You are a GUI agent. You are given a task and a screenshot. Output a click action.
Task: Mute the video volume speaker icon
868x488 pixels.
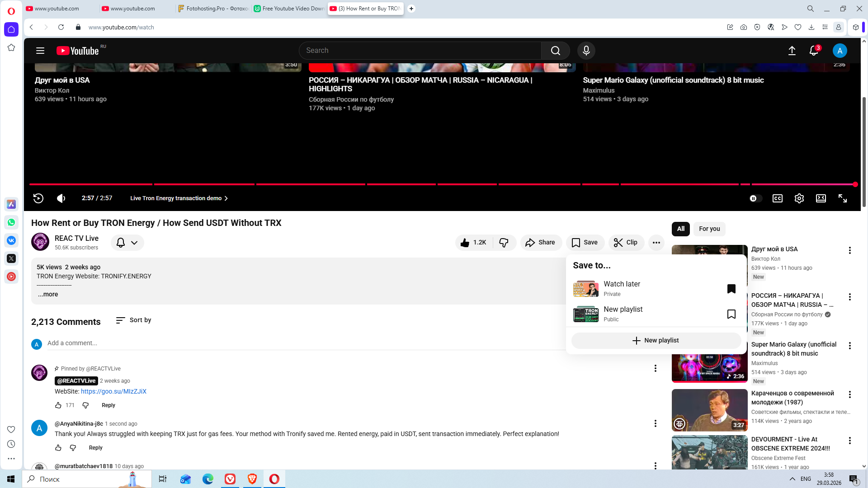[x=61, y=198]
